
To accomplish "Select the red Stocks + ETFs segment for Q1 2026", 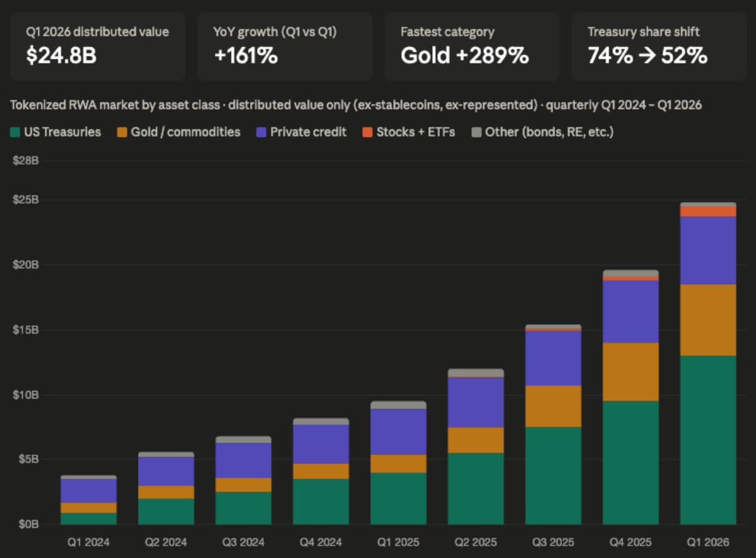I will tap(708, 211).
